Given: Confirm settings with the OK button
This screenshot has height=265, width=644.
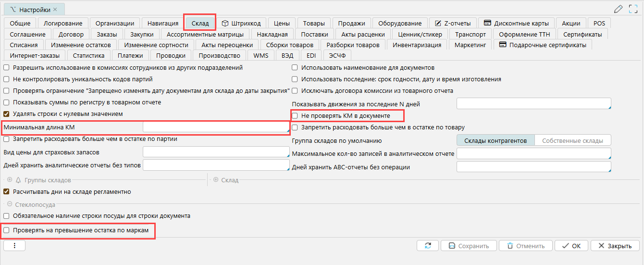Looking at the screenshot, I should 571,246.
